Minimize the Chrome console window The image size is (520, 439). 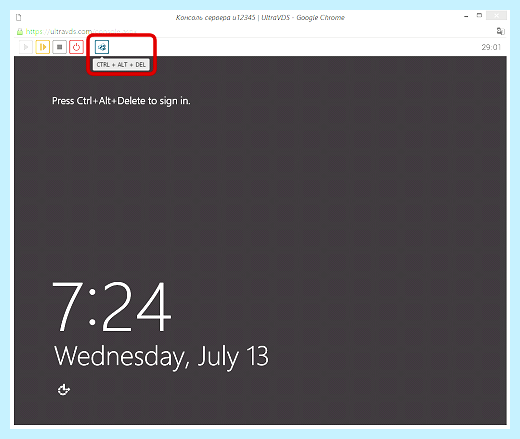click(466, 16)
